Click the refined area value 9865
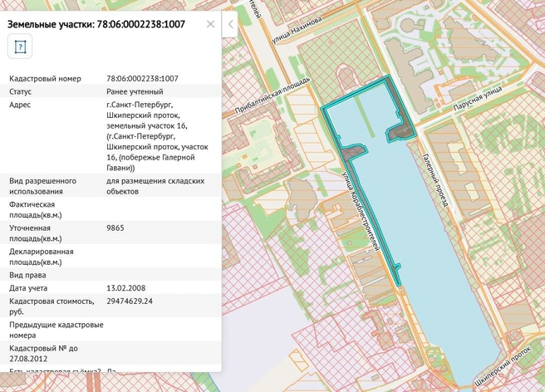The width and height of the screenshot is (545, 392). 115,228
